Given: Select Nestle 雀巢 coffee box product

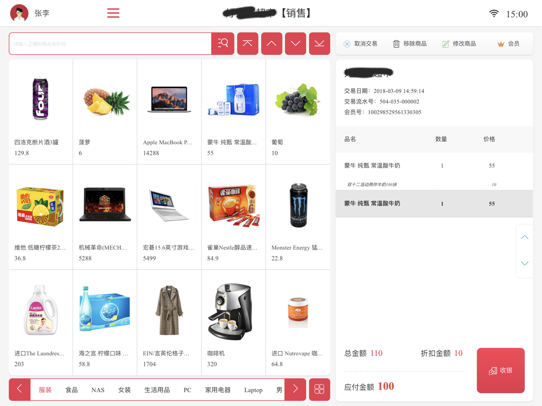Looking at the screenshot, I should point(234,217).
